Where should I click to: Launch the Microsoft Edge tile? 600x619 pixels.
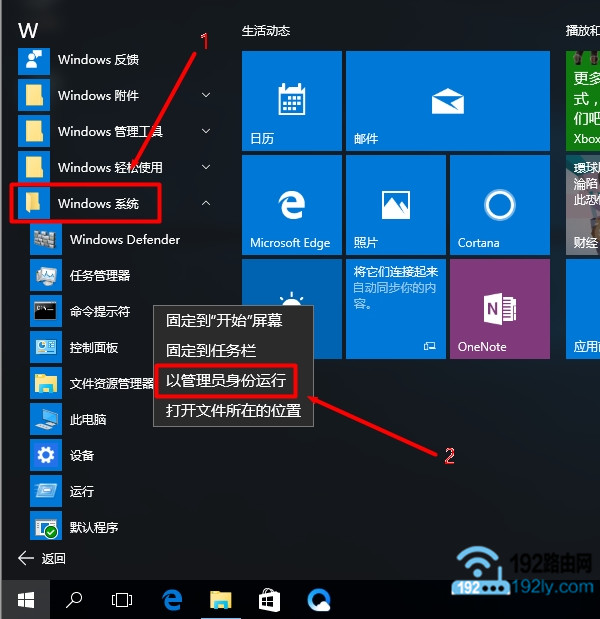[x=292, y=205]
